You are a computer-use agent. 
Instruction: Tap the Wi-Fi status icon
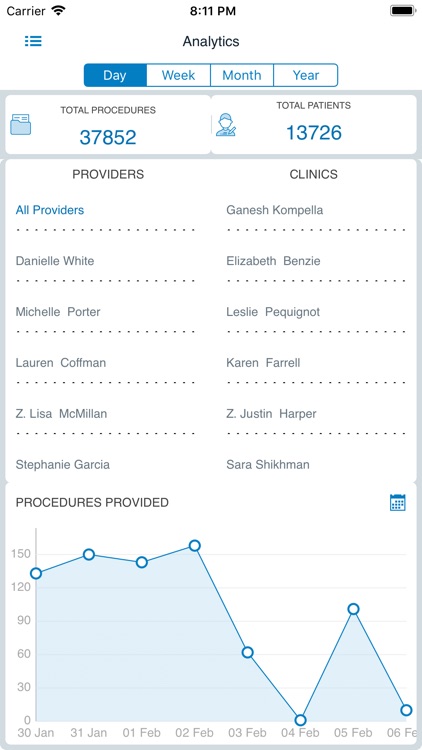(58, 11)
